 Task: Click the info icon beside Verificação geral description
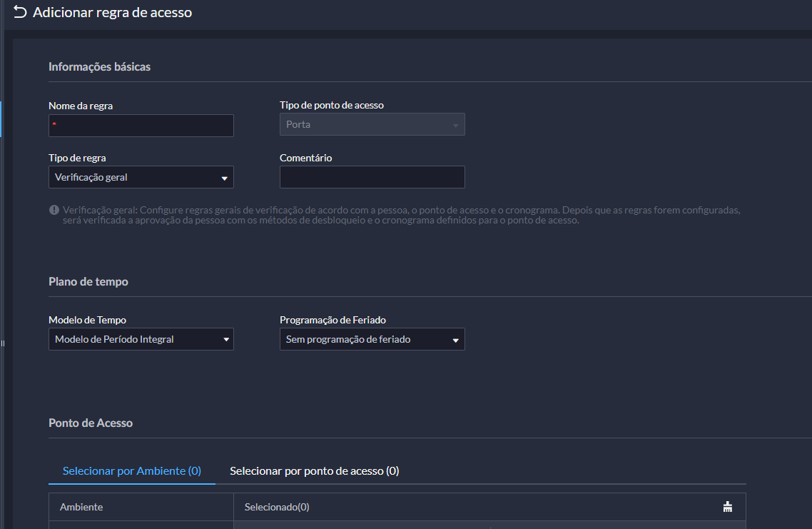click(x=54, y=210)
